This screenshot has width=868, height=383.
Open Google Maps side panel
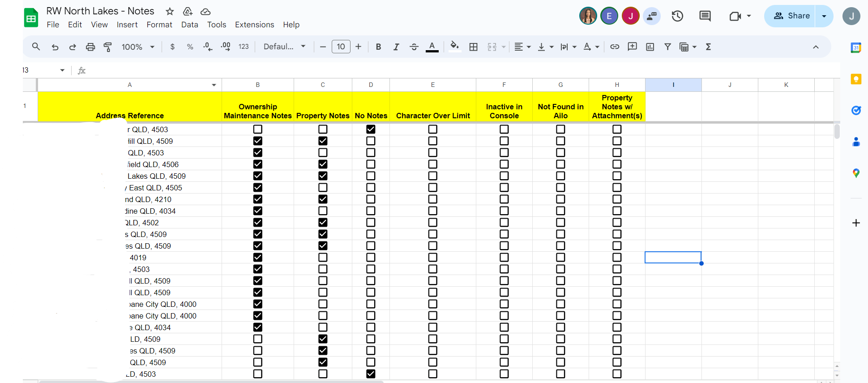tap(856, 173)
